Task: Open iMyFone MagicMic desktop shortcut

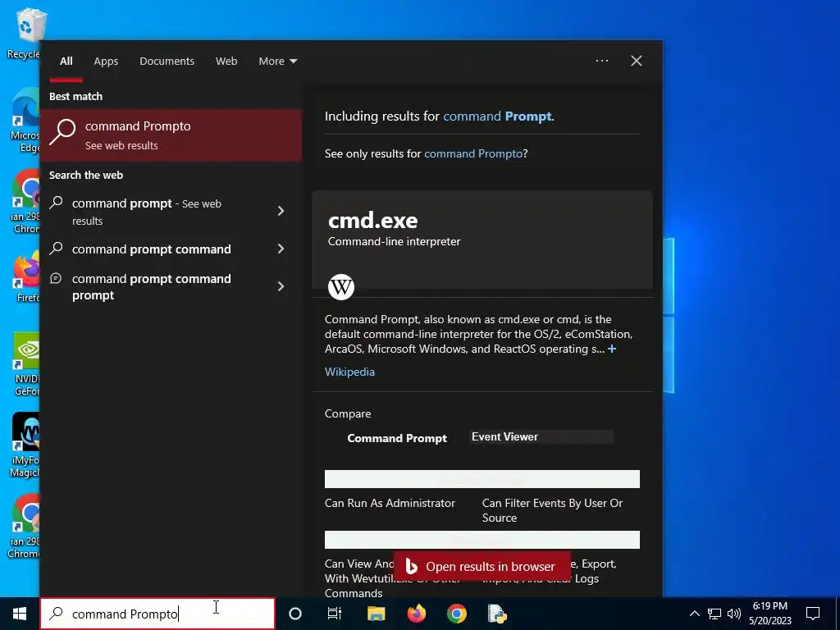Action: [x=25, y=445]
